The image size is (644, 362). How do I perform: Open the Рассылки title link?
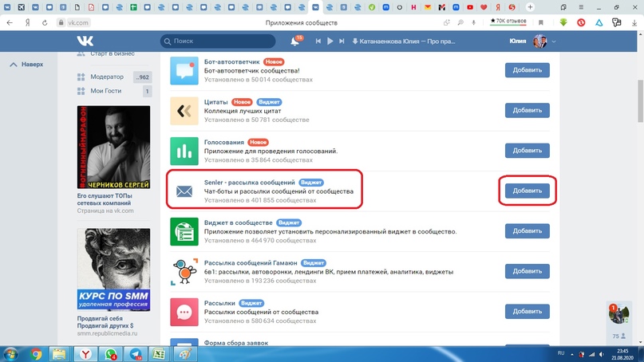[219, 303]
